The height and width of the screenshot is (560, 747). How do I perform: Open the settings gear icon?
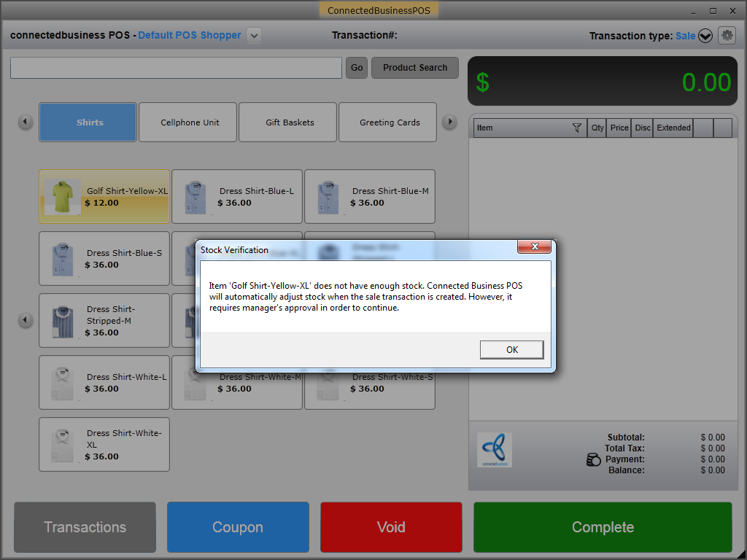click(x=727, y=35)
